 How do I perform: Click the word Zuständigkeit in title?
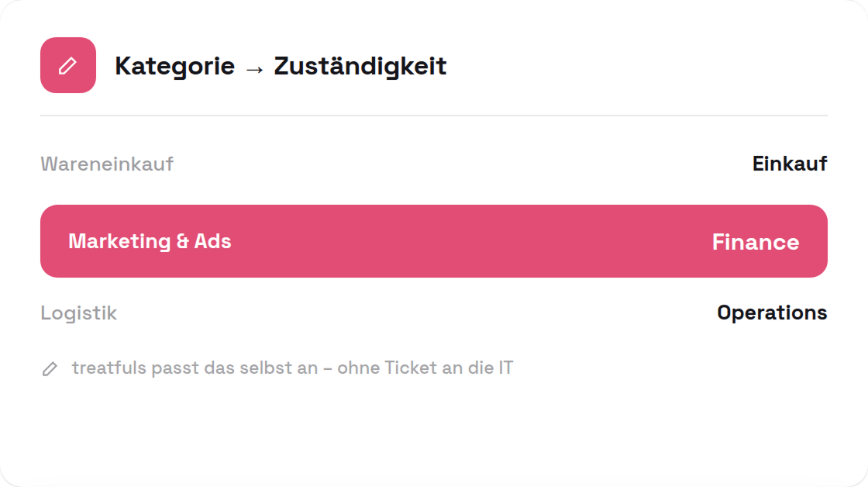point(360,66)
